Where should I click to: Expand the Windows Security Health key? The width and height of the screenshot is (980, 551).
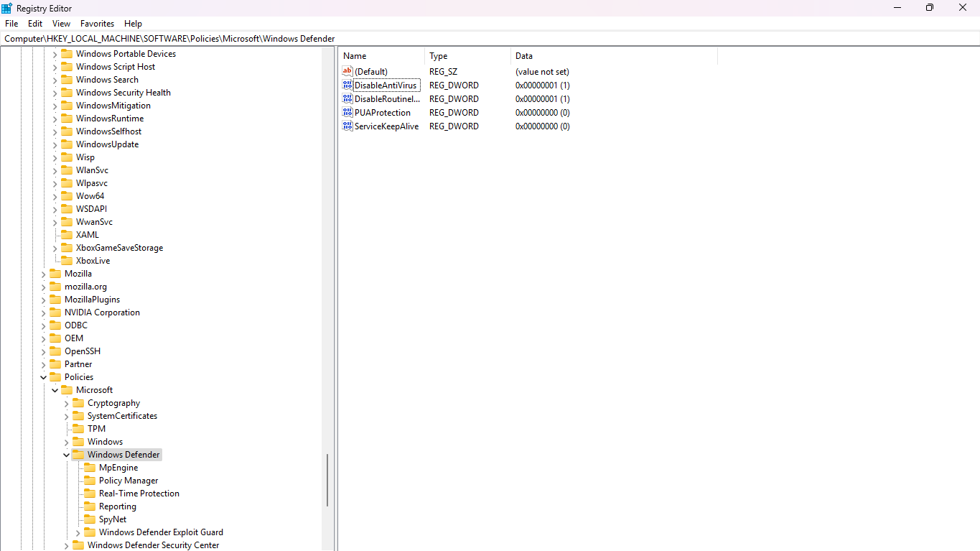pyautogui.click(x=55, y=93)
